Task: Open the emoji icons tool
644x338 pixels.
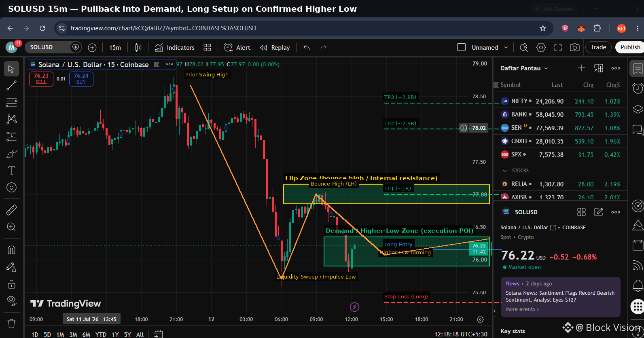Action: [11, 188]
